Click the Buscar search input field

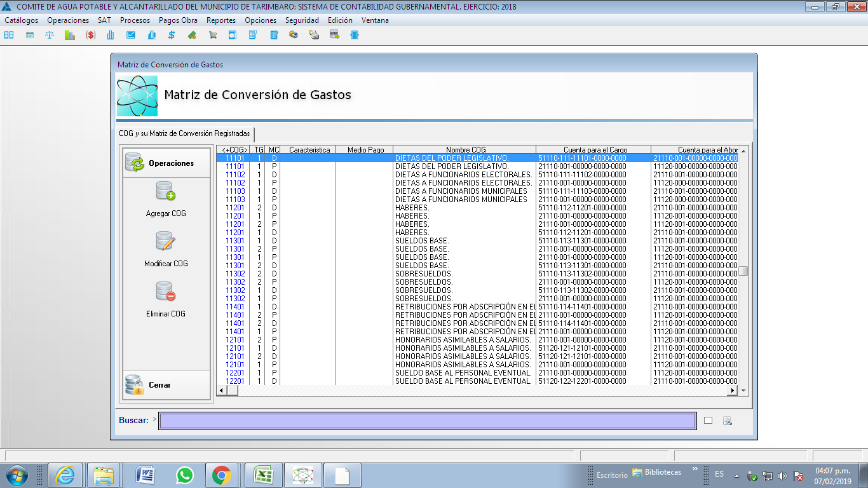(x=427, y=421)
